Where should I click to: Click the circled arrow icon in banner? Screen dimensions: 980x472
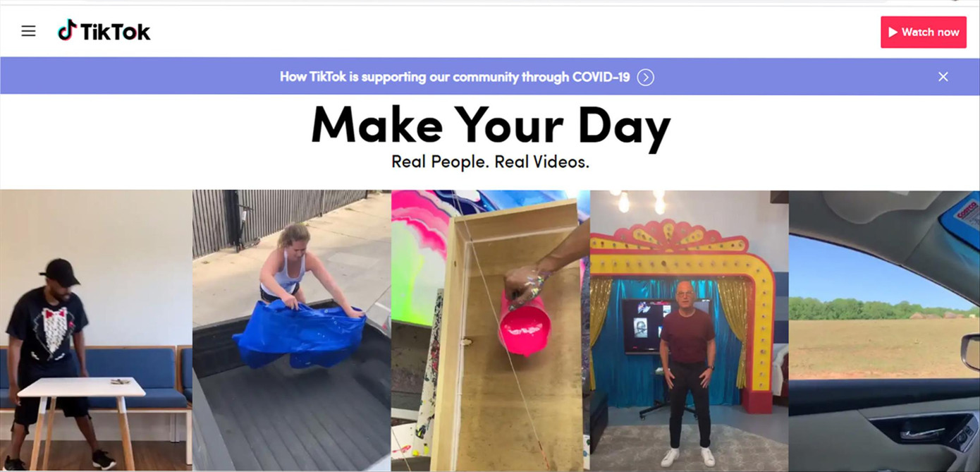point(645,78)
